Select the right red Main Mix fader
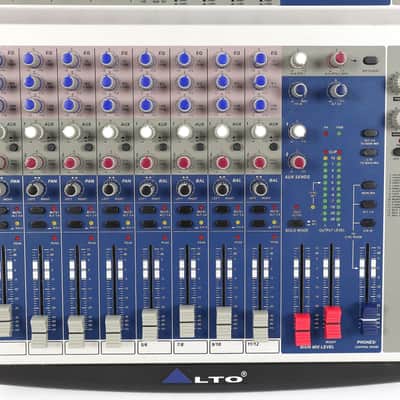This screenshot has height=400, width=400. [333, 322]
